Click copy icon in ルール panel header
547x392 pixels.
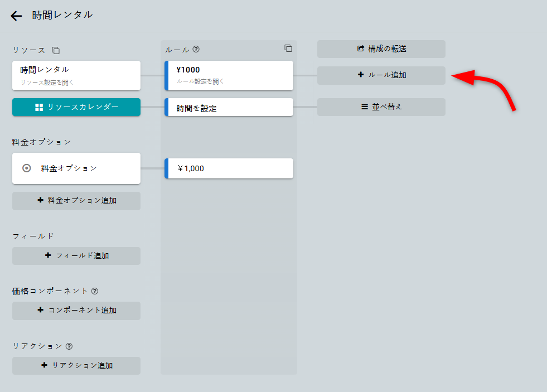click(288, 49)
